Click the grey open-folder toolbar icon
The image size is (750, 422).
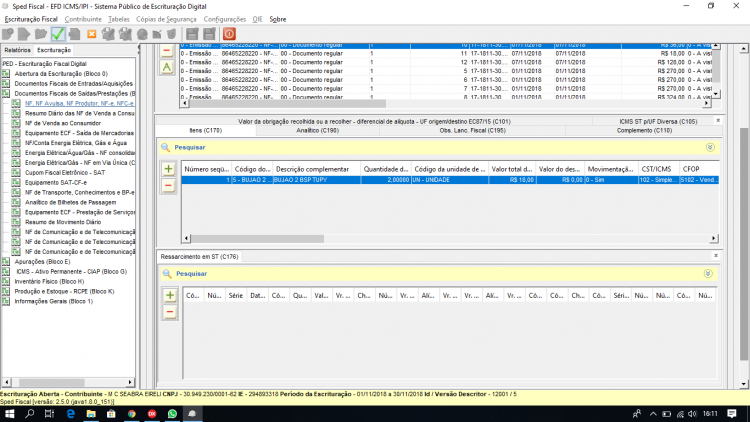pos(41,34)
